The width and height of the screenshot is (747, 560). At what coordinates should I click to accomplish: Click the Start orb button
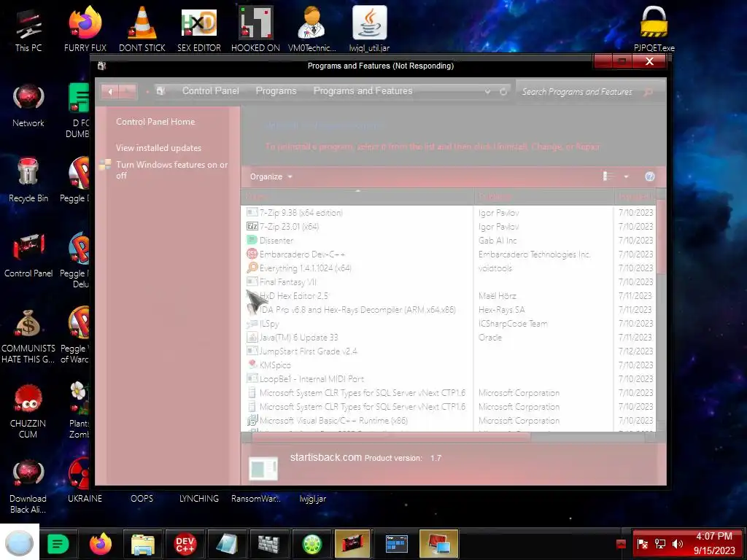coord(20,542)
